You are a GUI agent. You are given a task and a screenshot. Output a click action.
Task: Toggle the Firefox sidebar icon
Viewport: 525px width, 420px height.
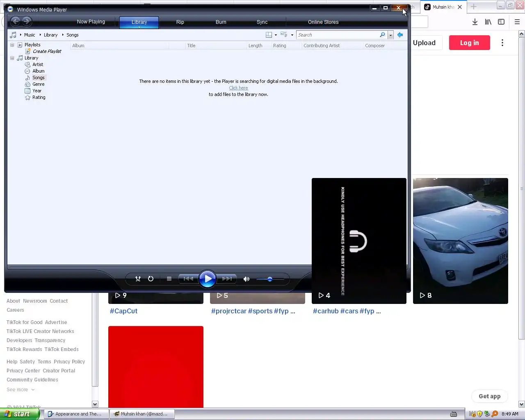point(501,22)
